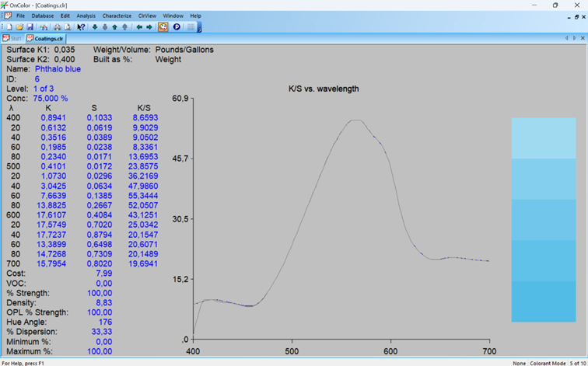Toggle the grid toolbar button

(191, 26)
